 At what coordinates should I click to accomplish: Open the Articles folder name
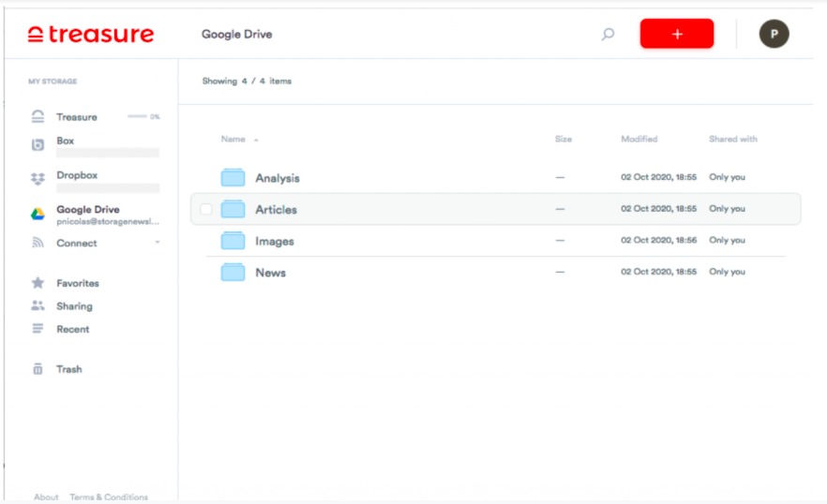click(x=276, y=209)
